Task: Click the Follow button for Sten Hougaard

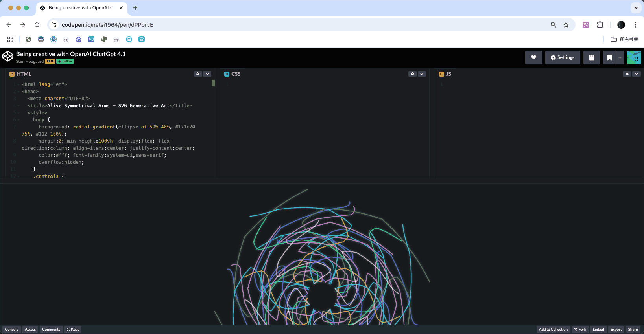Action: point(65,61)
